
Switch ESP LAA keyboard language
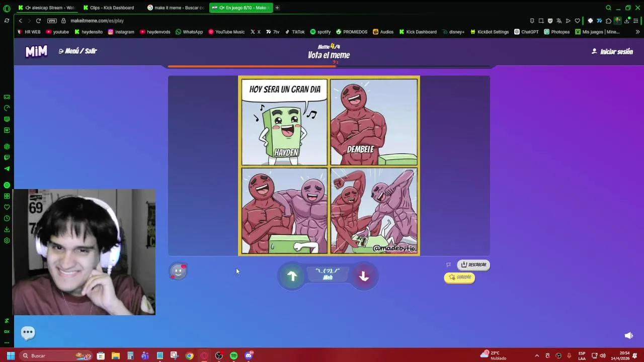pos(582,355)
